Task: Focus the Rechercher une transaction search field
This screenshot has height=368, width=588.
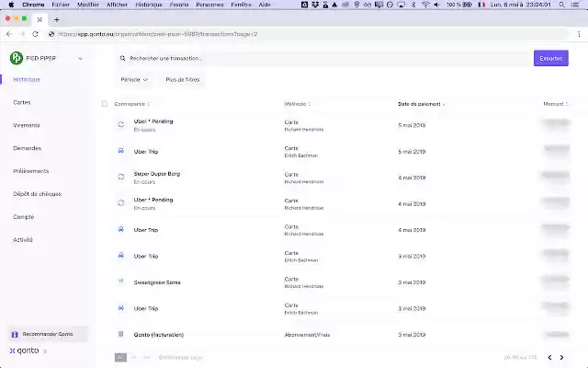Action: (x=322, y=58)
